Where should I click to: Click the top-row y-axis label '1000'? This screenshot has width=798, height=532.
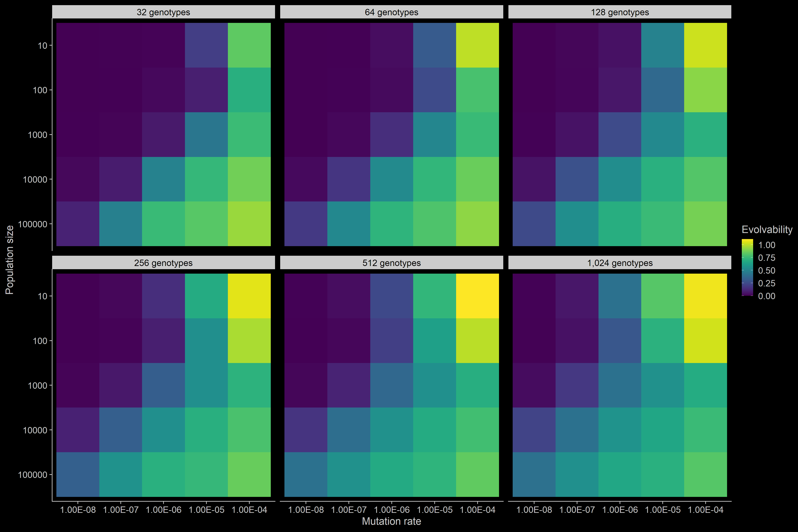click(x=38, y=135)
